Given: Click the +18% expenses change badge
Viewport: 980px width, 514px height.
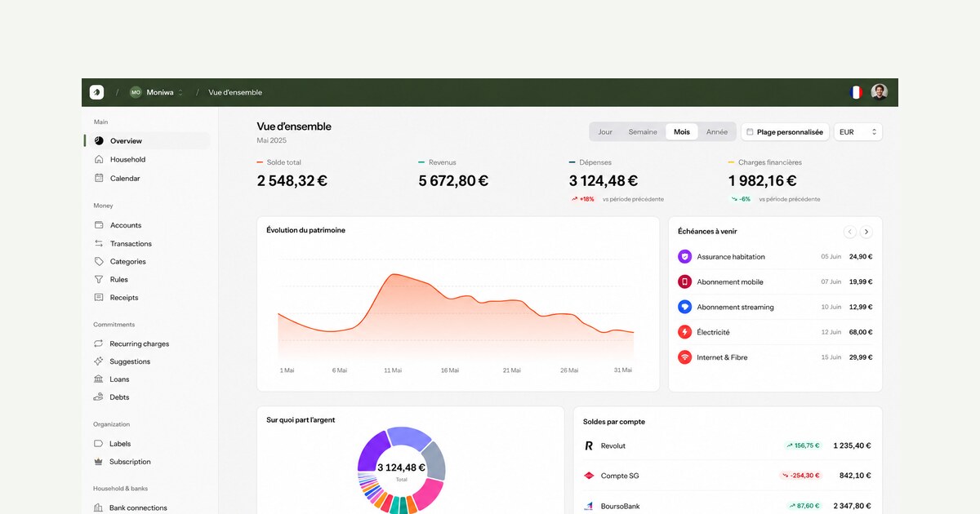Looking at the screenshot, I should (x=583, y=199).
